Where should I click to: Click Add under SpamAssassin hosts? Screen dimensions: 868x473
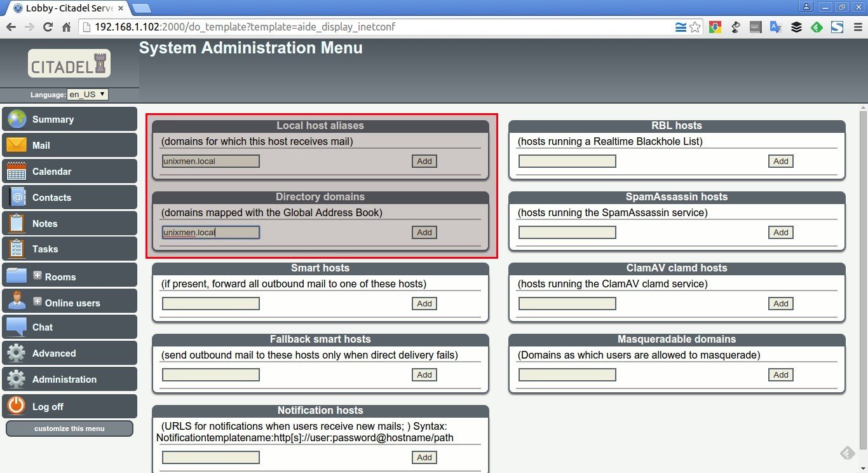[x=781, y=232]
